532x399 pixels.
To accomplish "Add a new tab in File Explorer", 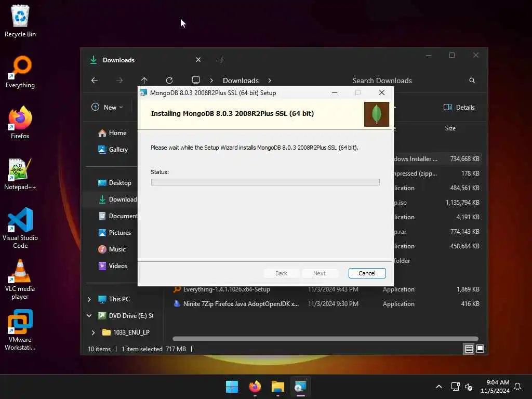I will pos(221,60).
